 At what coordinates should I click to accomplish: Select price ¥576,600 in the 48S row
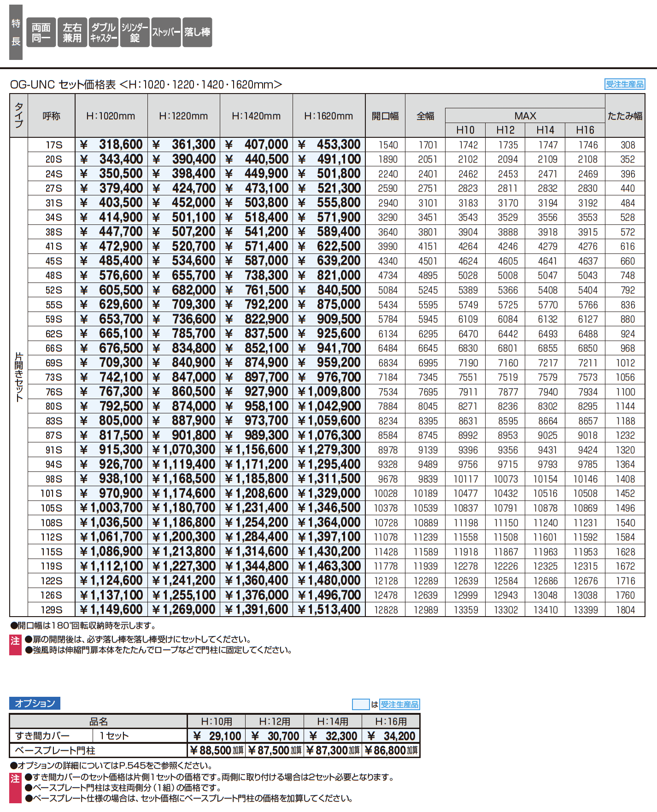[111, 276]
